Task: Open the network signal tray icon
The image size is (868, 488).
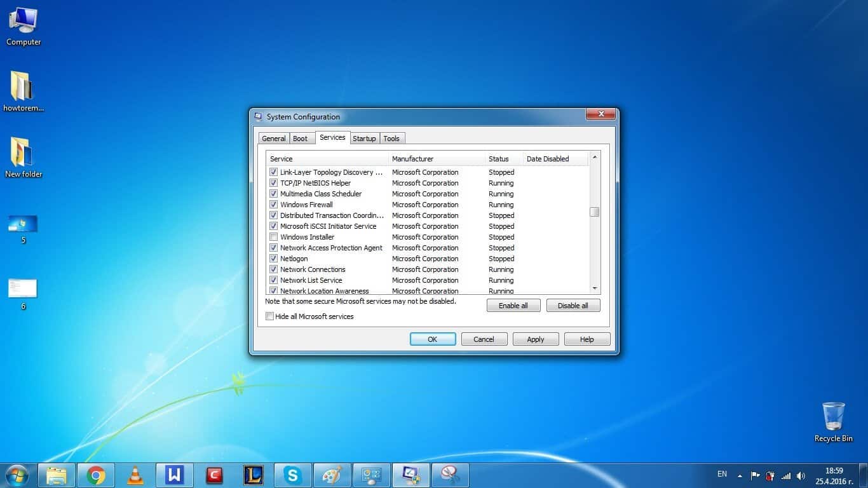Action: 786,475
